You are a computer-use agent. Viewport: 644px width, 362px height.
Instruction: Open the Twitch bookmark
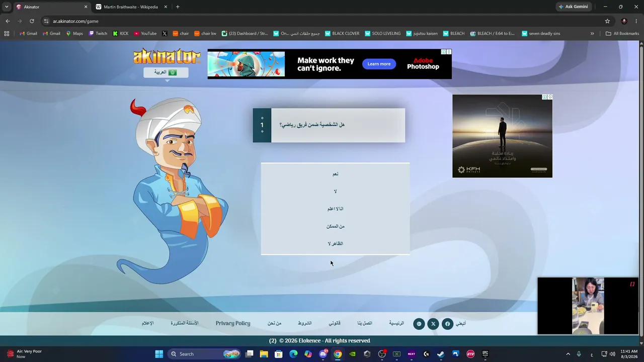coord(98,34)
